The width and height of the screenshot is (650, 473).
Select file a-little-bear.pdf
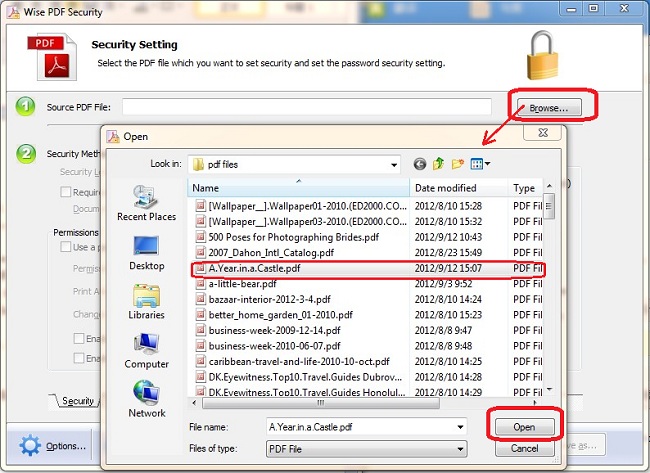click(x=243, y=284)
